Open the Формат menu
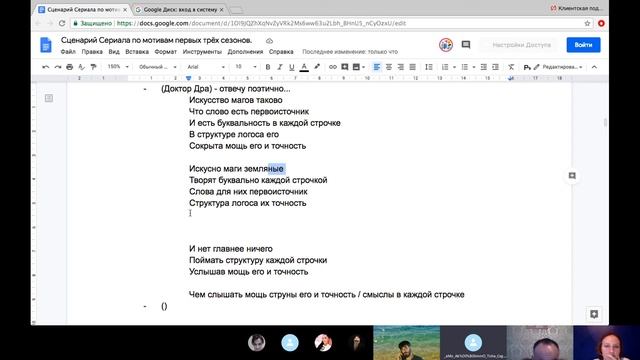Viewport: 640px width, 360px height. tap(165, 52)
